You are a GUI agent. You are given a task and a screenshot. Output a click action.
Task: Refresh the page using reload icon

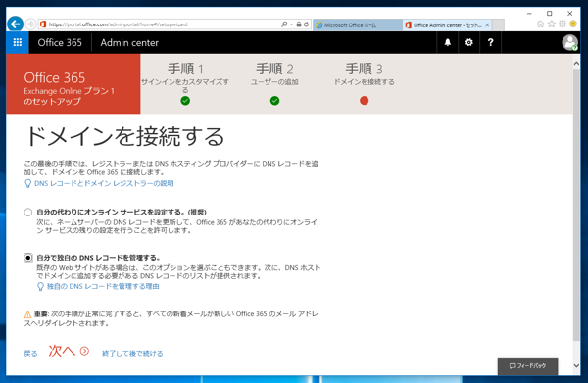pos(306,24)
